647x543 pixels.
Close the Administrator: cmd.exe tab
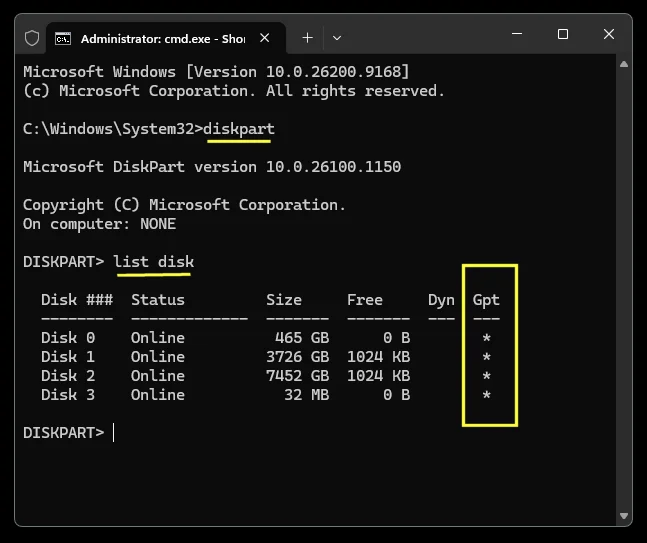pos(265,38)
